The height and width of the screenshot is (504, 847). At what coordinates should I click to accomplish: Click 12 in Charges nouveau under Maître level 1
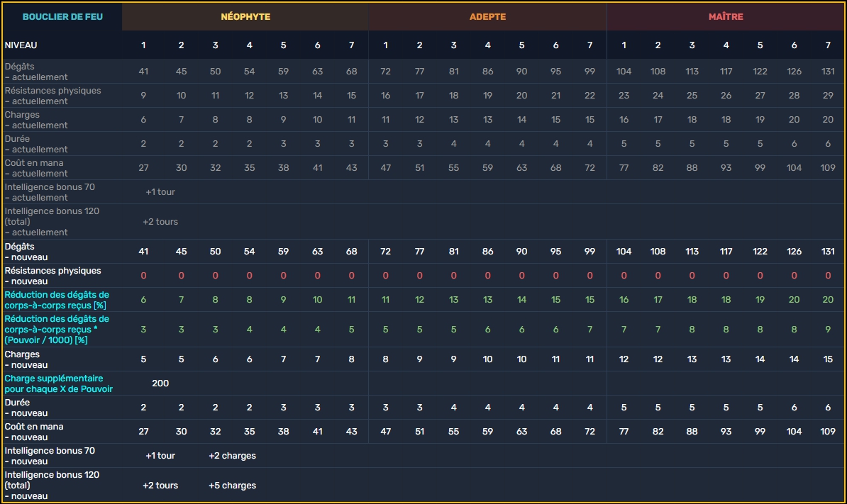click(x=624, y=359)
